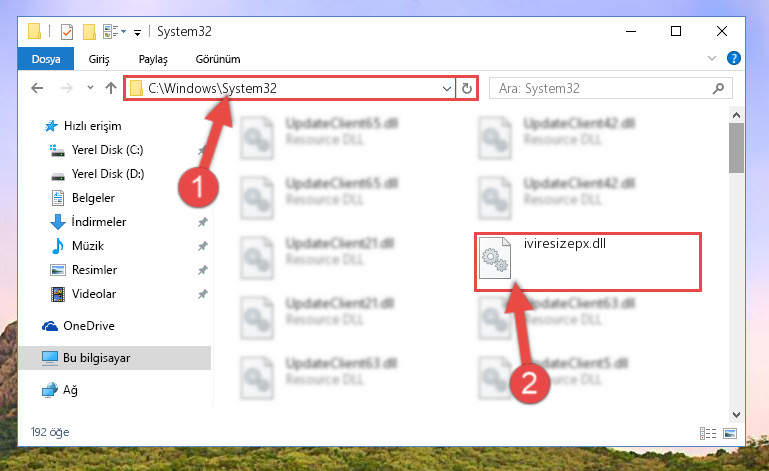
Task: Open the address bar history dropdown
Action: pos(446,88)
